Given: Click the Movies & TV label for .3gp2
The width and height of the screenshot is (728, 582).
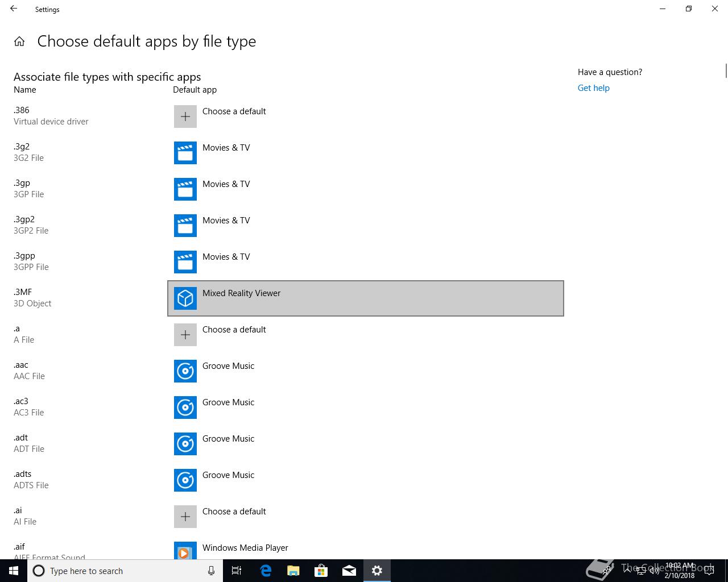Looking at the screenshot, I should 226,221.
